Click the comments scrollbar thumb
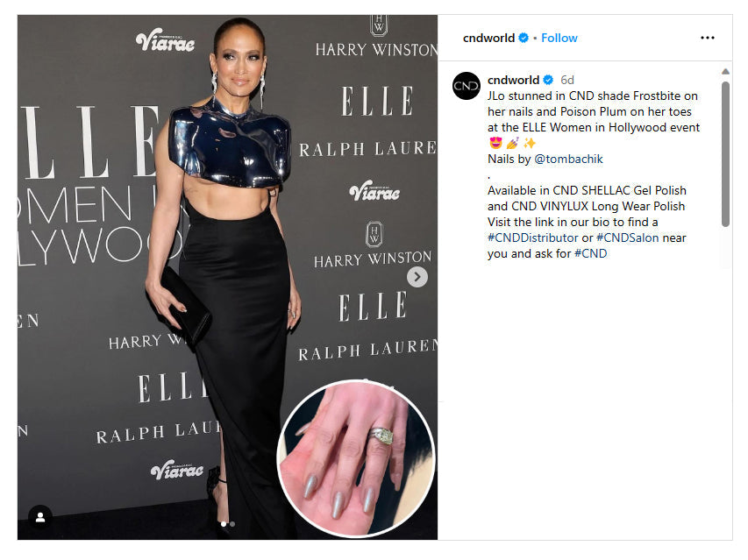The width and height of the screenshot is (748, 560). (725, 154)
